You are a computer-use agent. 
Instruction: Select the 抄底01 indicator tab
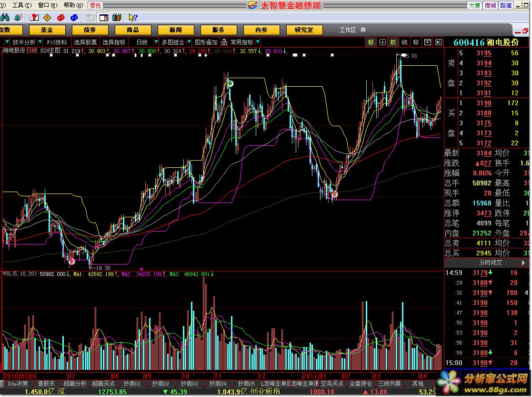(x=132, y=383)
